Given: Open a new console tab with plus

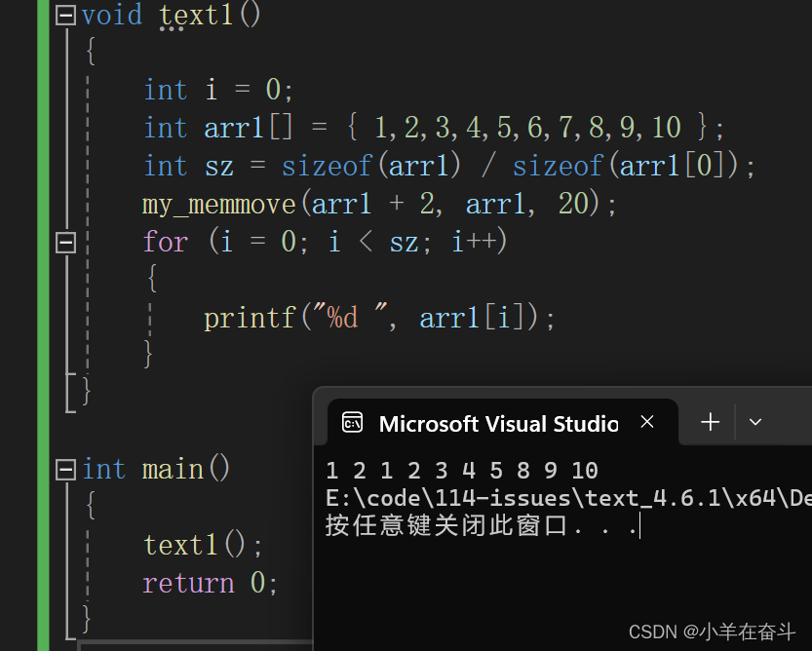Looking at the screenshot, I should click(x=710, y=422).
